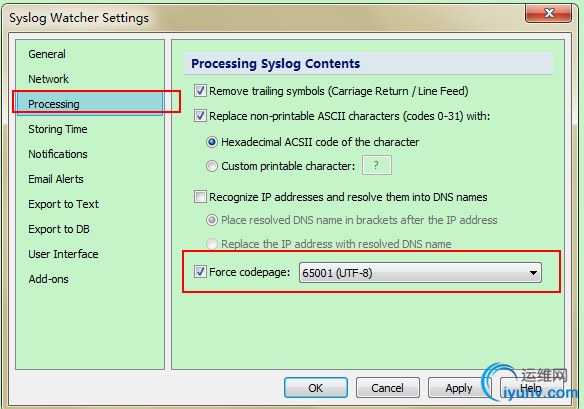Enable Recognize IP addresses checkbox
This screenshot has height=409, width=584.
200,197
